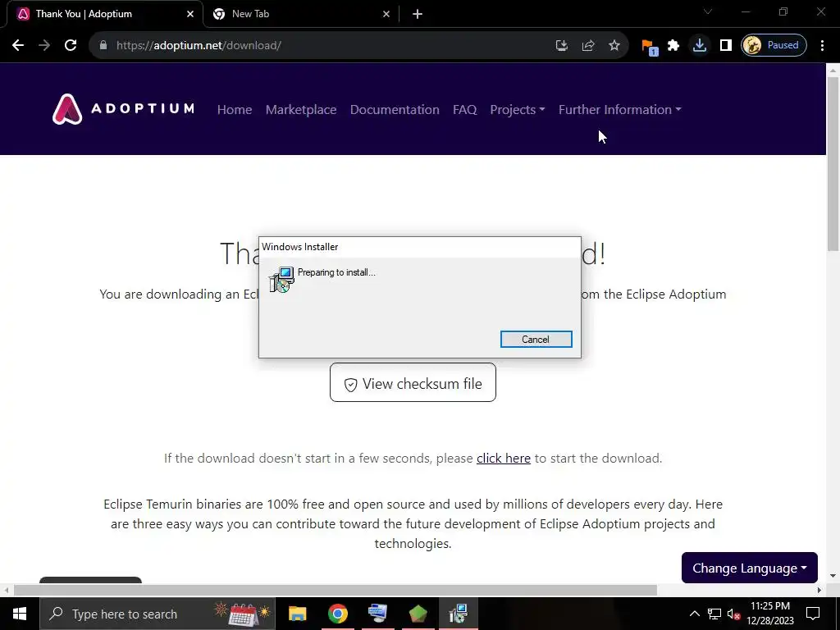Open File Explorer from the taskbar

click(x=297, y=614)
